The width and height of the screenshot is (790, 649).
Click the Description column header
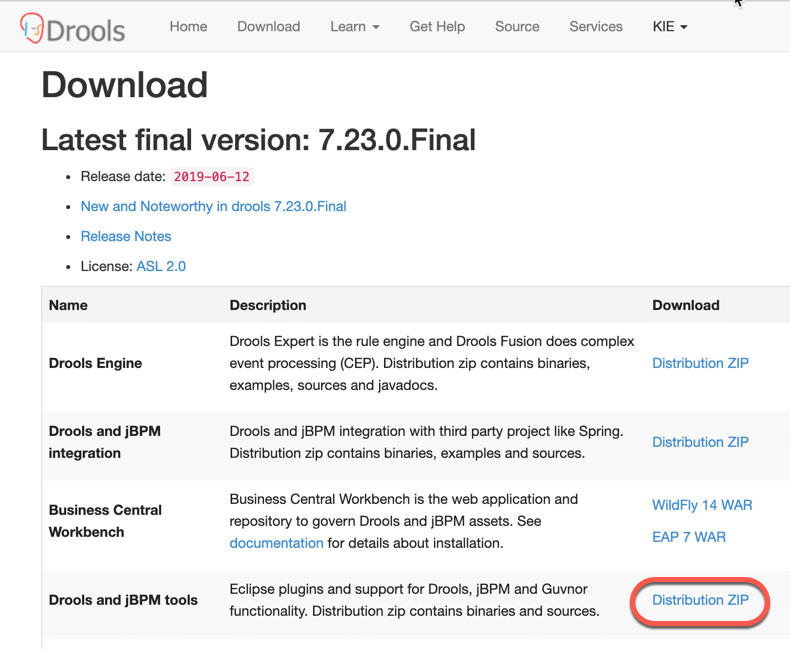click(268, 305)
